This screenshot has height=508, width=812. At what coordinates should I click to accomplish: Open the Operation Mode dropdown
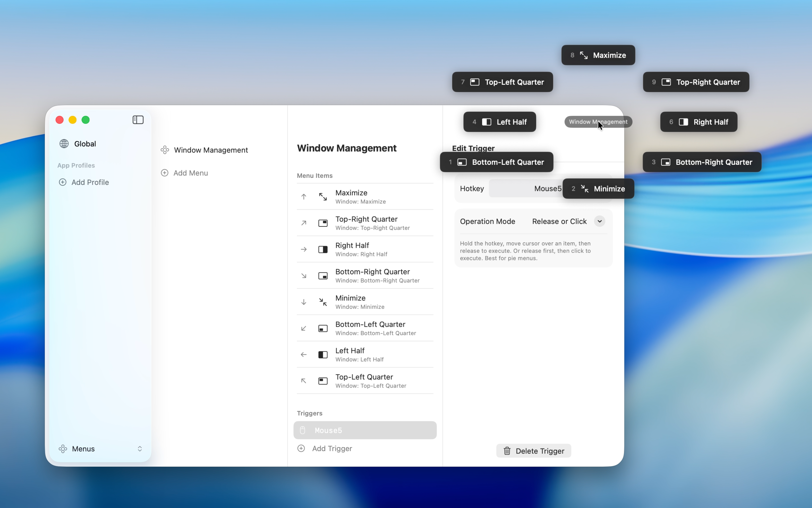pos(599,221)
